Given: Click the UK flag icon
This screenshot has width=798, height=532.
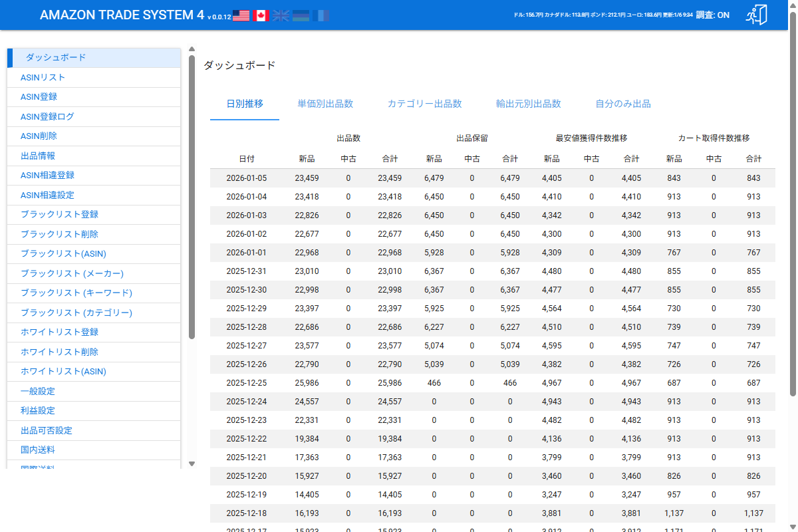Looking at the screenshot, I should coord(281,15).
